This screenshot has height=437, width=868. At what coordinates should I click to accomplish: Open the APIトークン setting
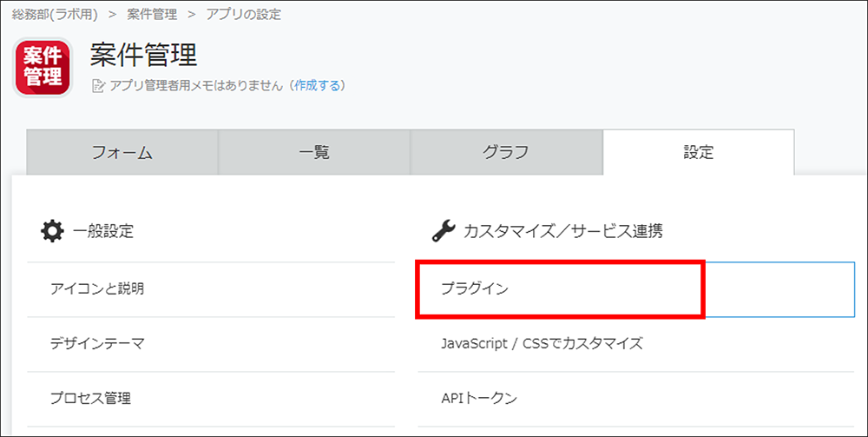pyautogui.click(x=636, y=398)
